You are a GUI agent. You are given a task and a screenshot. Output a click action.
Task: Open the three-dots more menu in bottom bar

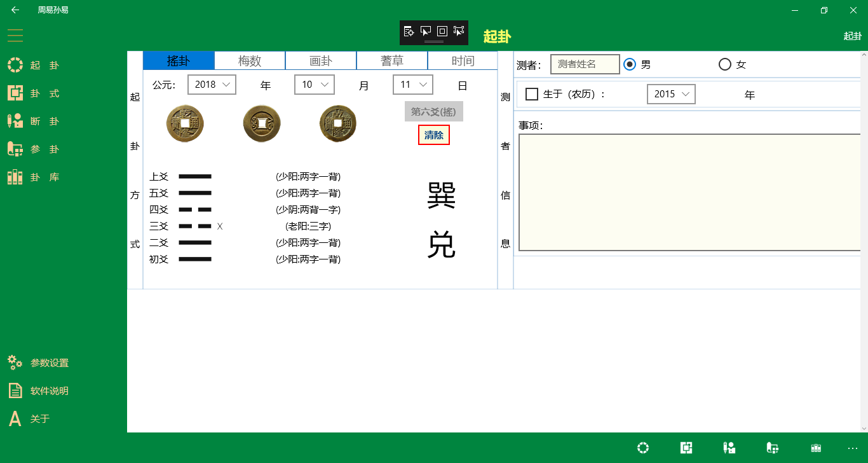tap(853, 448)
